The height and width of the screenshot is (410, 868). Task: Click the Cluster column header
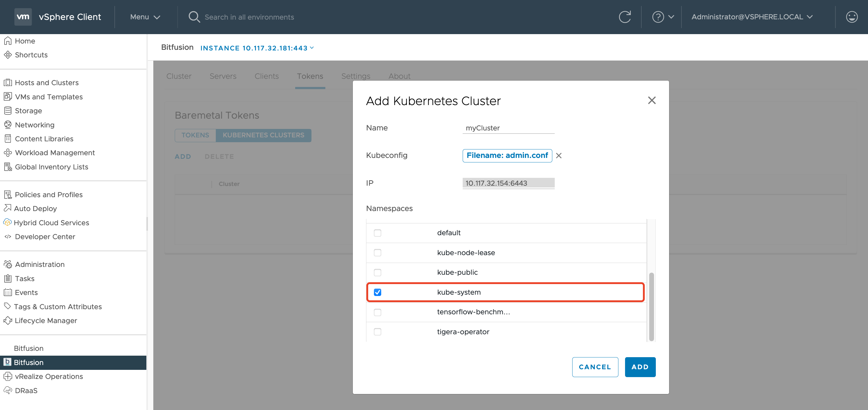click(x=229, y=184)
